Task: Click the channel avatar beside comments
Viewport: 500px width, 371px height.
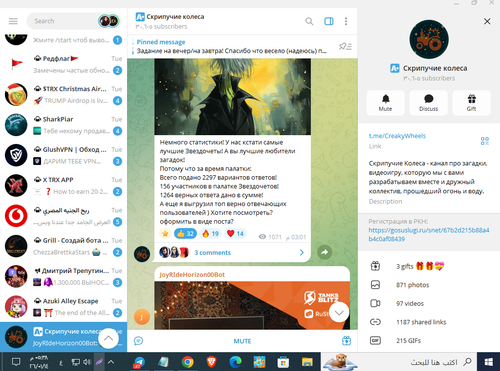Action: (142, 254)
